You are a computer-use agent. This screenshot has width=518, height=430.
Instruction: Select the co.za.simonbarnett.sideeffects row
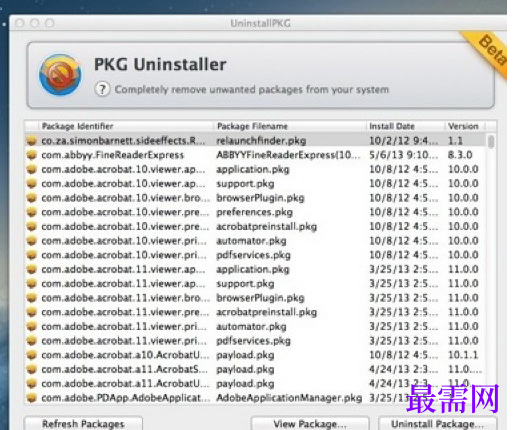255,141
